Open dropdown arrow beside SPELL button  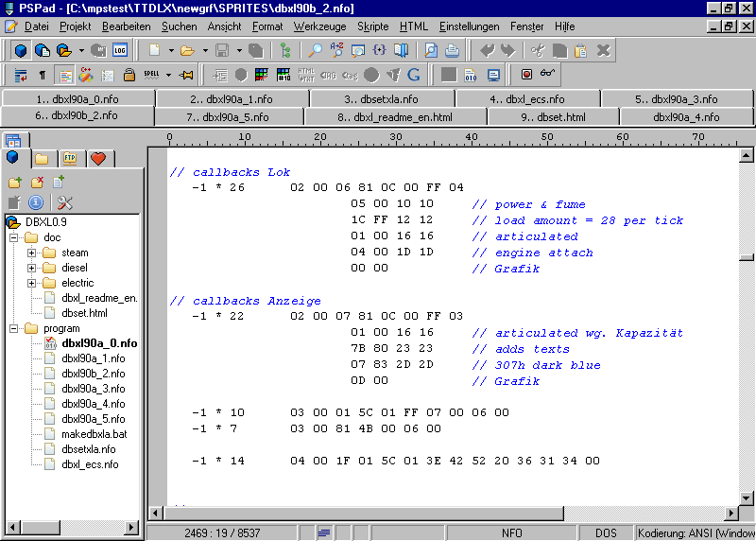[168, 75]
